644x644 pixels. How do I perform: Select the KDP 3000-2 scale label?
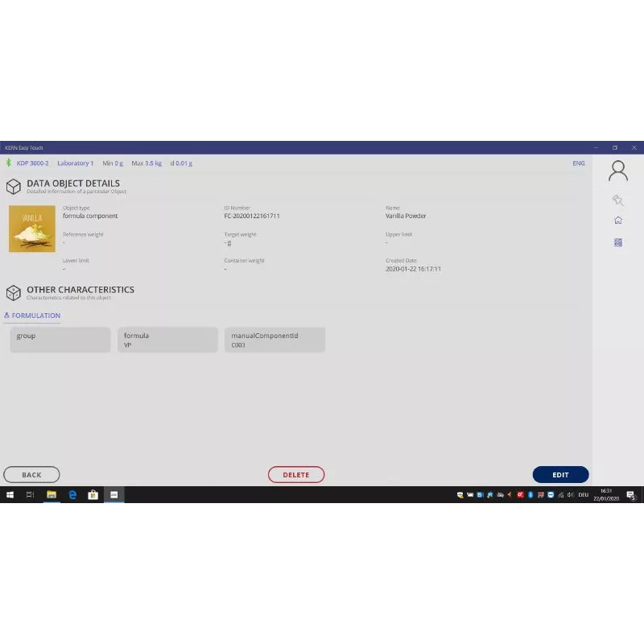pyautogui.click(x=32, y=163)
